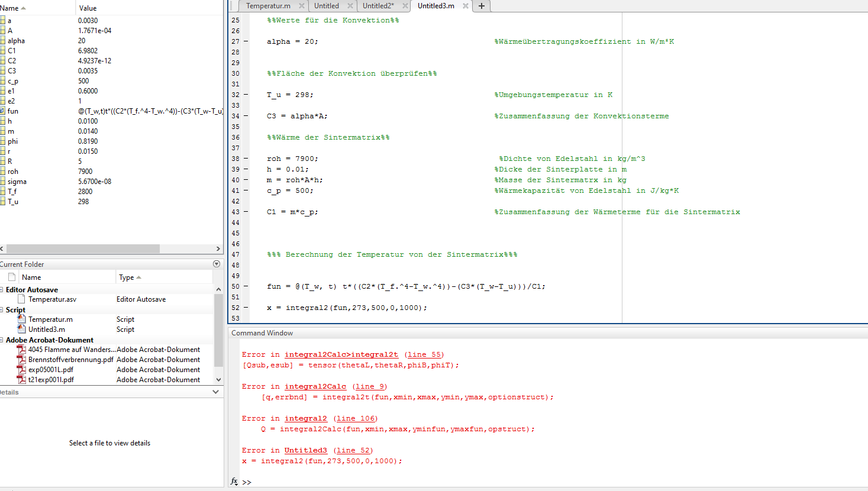
Task: Click the sigma variable icon in Workspace
Action: click(x=2, y=182)
